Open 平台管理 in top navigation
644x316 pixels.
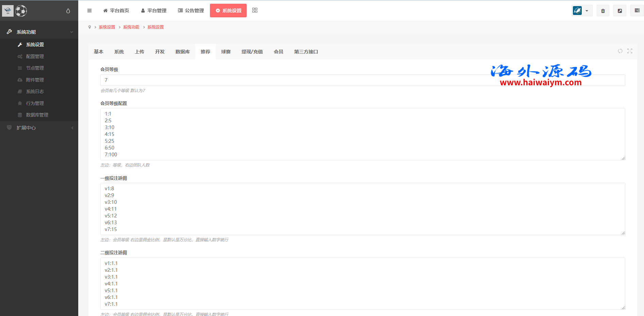click(x=154, y=11)
